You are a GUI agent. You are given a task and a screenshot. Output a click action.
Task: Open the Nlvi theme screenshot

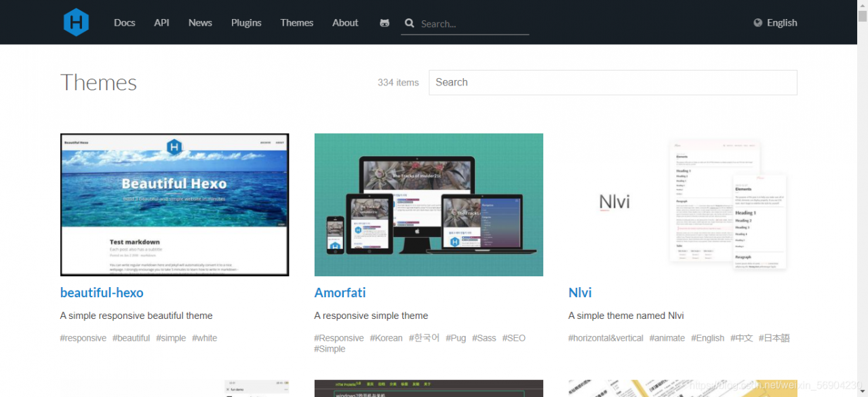click(683, 205)
